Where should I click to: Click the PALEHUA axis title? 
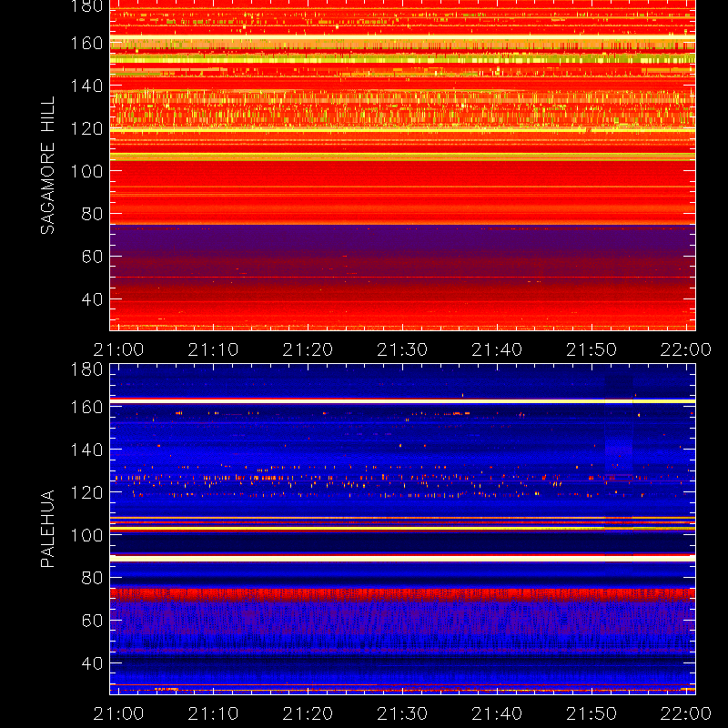47,529
